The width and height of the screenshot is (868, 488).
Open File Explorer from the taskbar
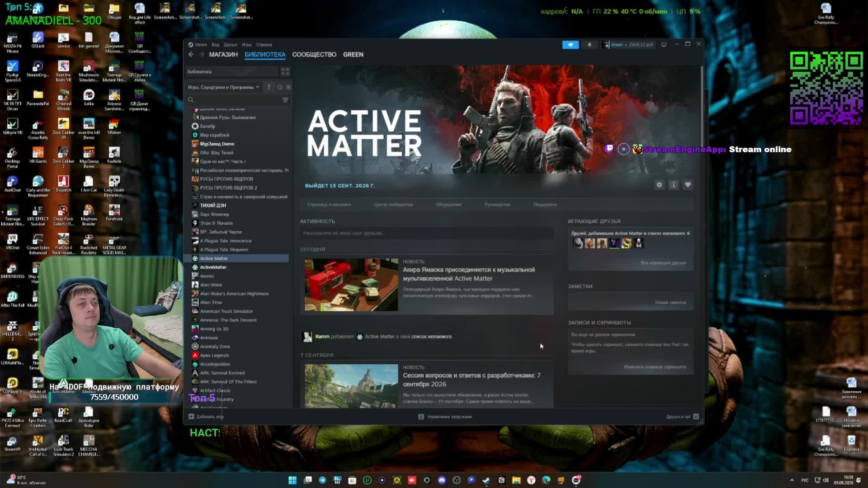point(516,480)
